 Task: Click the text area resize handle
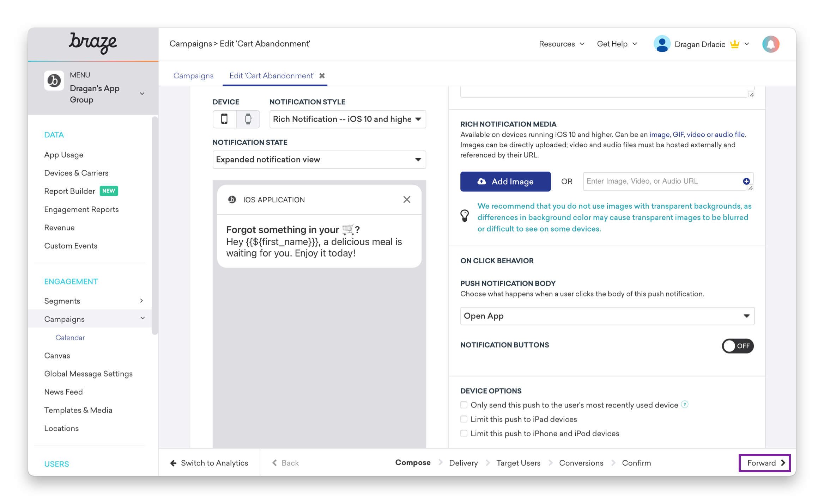[751, 94]
